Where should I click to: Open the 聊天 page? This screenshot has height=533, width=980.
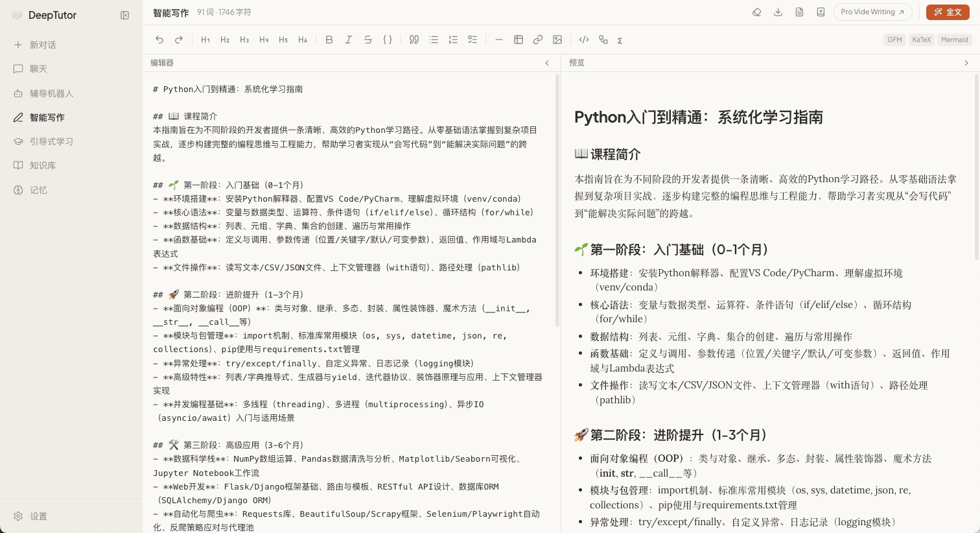tap(71, 69)
